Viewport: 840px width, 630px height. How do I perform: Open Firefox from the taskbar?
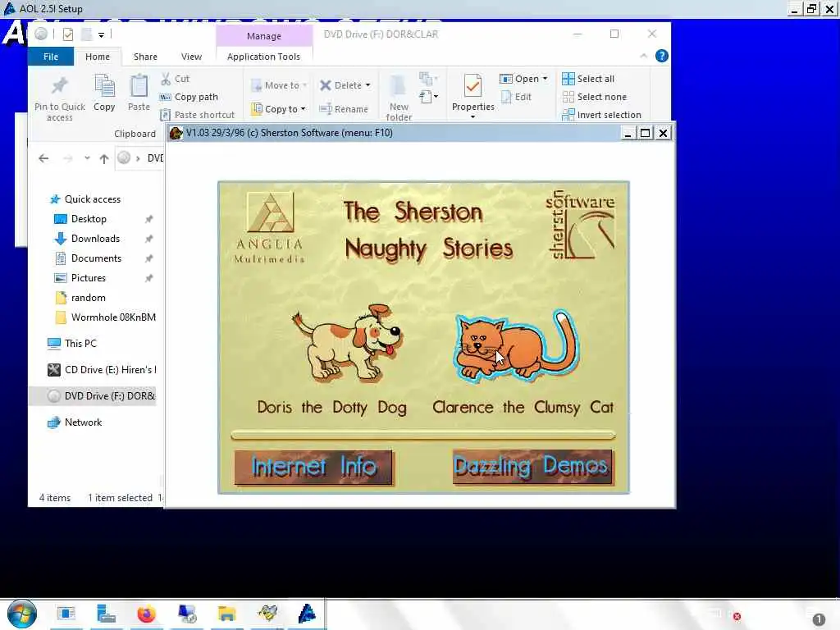coord(146,614)
